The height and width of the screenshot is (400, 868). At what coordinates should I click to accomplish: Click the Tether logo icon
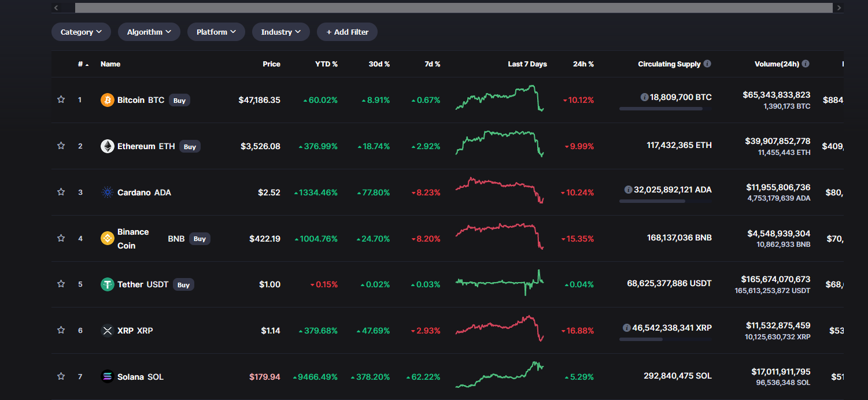[108, 284]
